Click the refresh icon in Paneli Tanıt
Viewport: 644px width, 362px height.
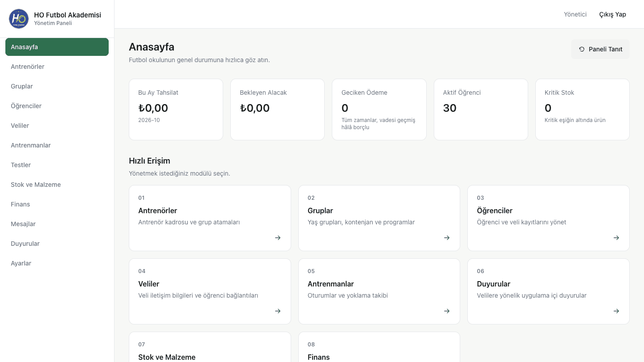pos(582,49)
